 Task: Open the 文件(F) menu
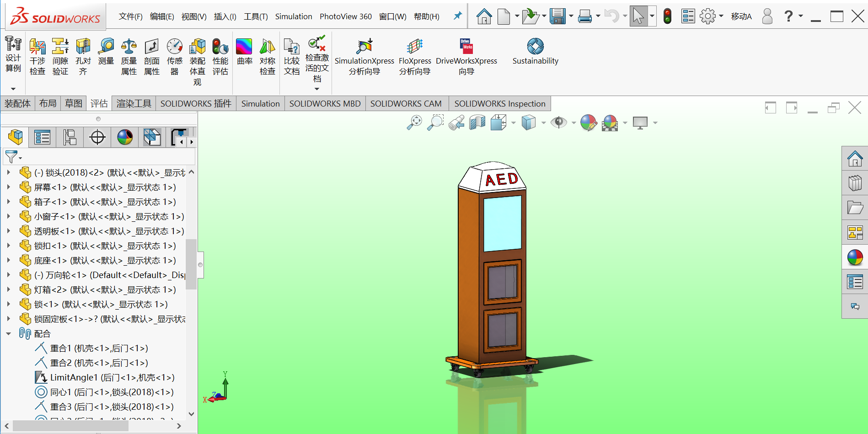coord(131,16)
